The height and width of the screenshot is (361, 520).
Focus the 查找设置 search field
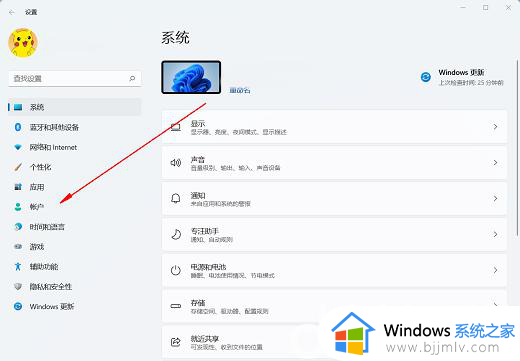75,79
